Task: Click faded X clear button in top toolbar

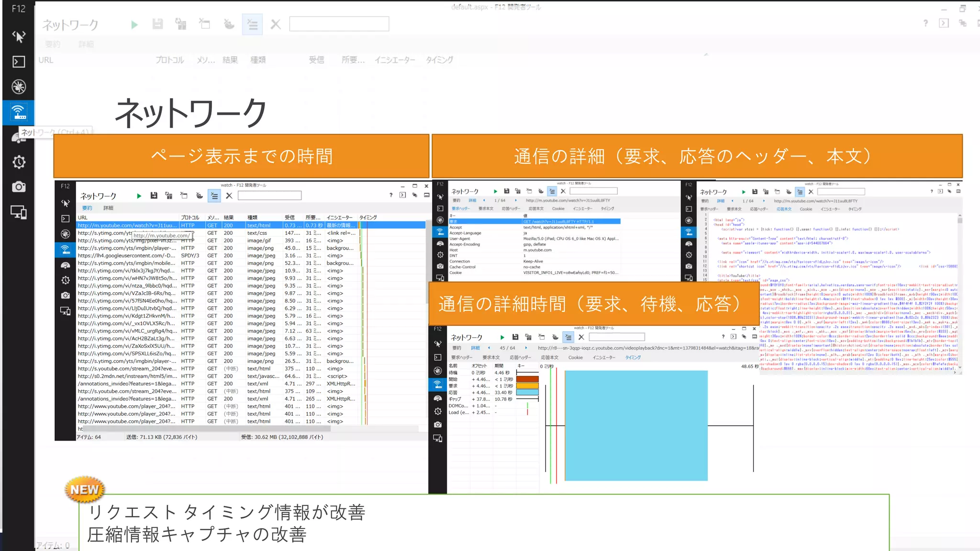Action: (276, 24)
